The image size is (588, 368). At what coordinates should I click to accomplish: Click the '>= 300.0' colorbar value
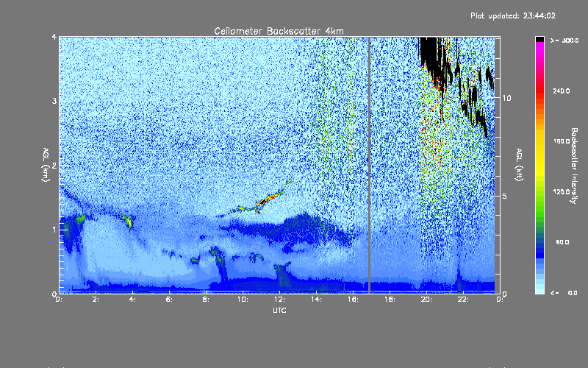click(x=564, y=40)
